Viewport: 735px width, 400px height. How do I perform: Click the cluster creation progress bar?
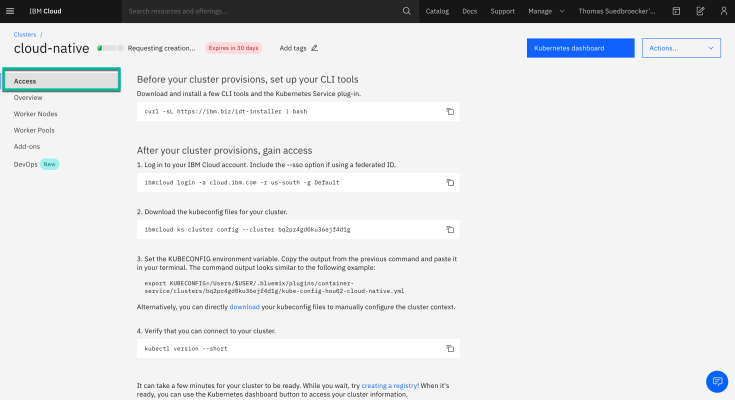tap(110, 48)
